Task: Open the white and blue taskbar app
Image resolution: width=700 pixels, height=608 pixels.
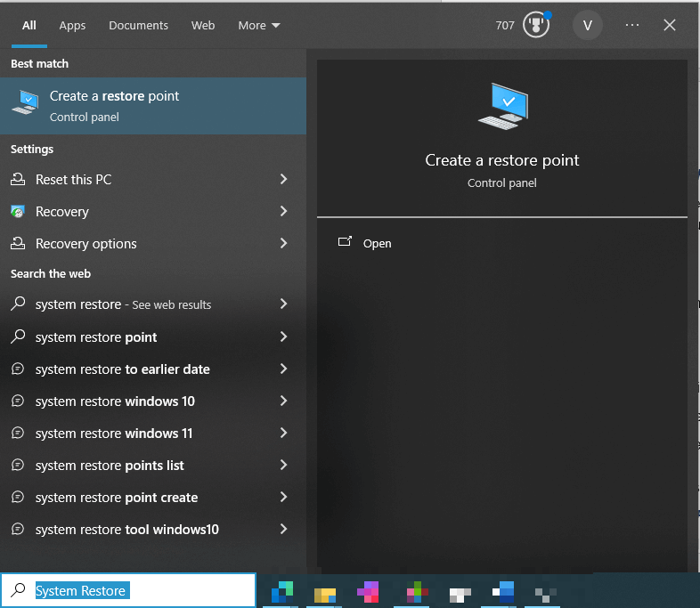Action: coord(503,592)
